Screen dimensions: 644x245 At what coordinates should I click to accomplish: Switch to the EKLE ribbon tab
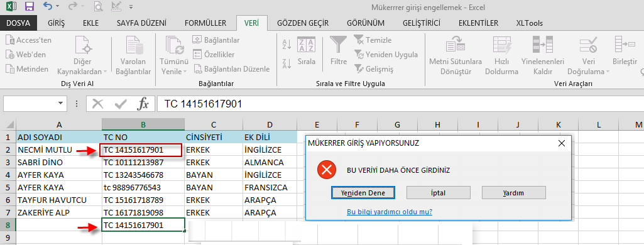coord(90,23)
